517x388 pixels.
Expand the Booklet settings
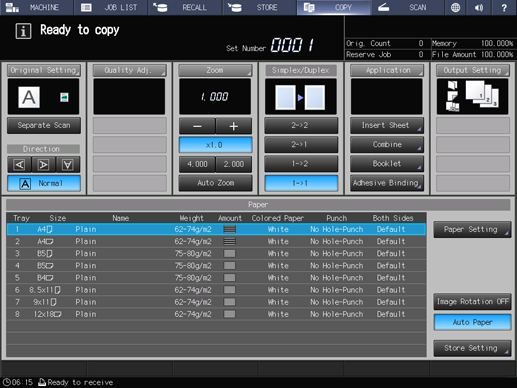[x=387, y=164]
